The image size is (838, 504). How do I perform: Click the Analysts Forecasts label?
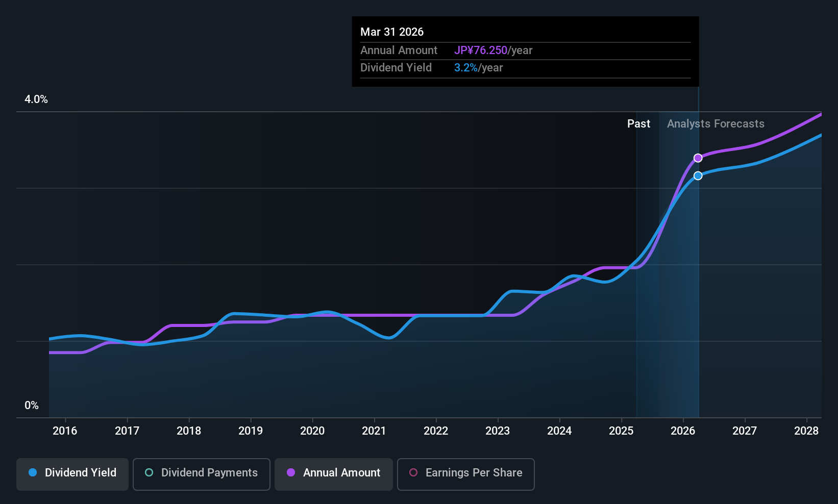click(716, 123)
